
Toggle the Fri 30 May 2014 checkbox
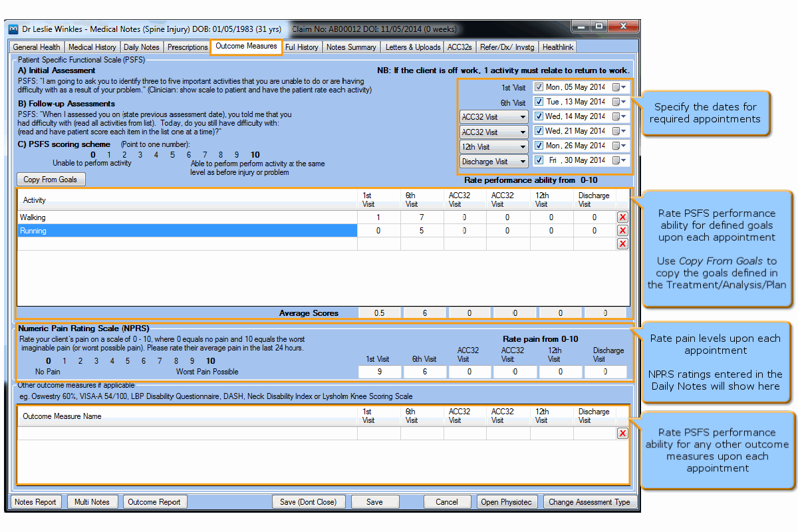tap(539, 160)
